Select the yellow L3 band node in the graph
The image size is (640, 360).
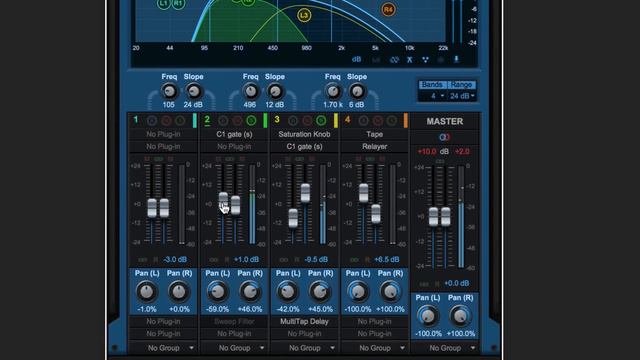tap(304, 16)
